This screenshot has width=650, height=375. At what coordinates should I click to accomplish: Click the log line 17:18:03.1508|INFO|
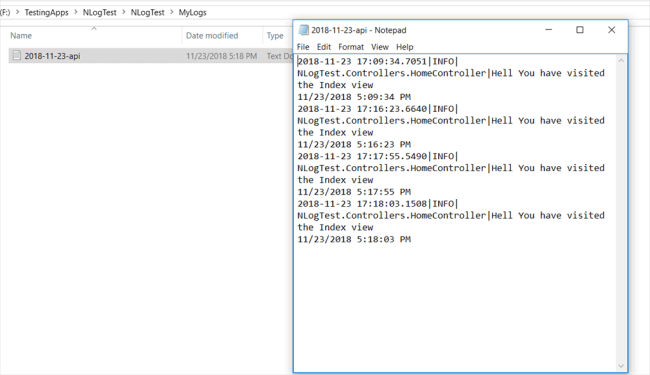(x=378, y=204)
